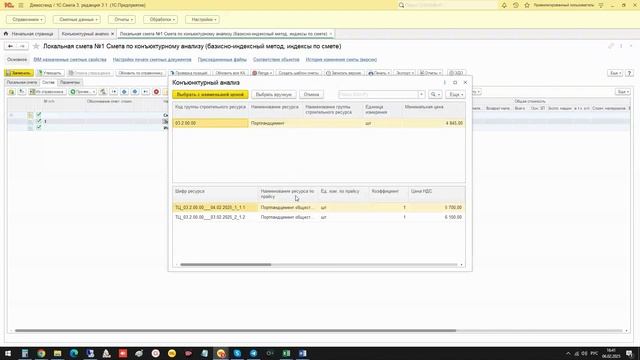Switch to Конъюнктурный анализ window tab
Image resolution: width=640 pixels, height=360 pixels.
point(85,34)
